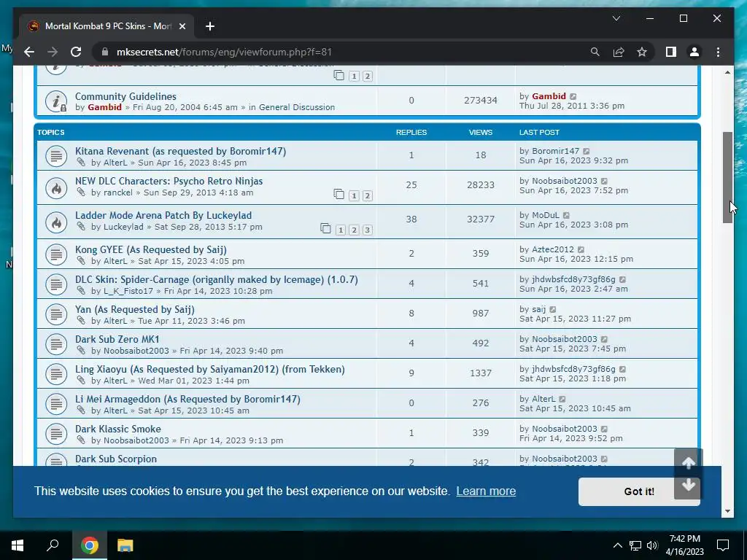Open the Chrome three-dot menu
The image size is (747, 560).
[x=718, y=52]
